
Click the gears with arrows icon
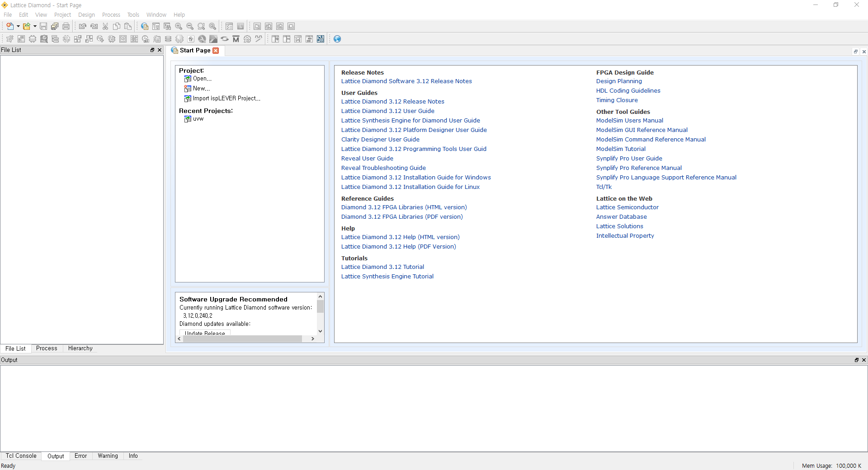(247, 39)
